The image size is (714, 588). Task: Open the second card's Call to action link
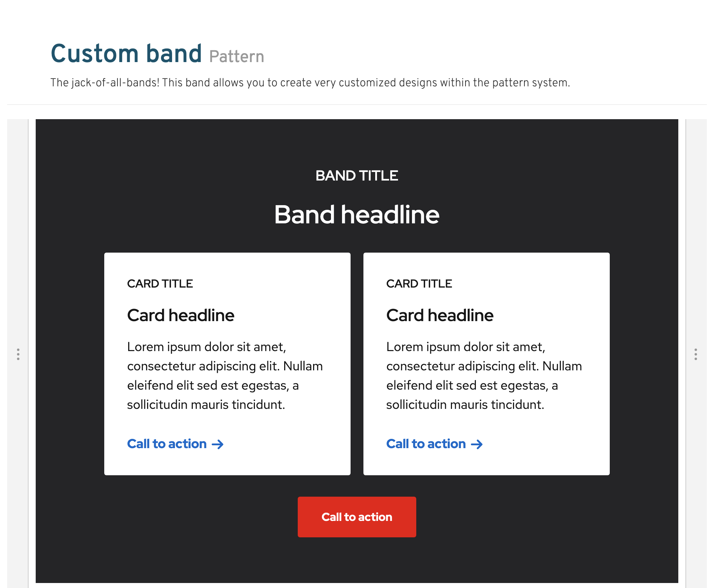point(426,444)
